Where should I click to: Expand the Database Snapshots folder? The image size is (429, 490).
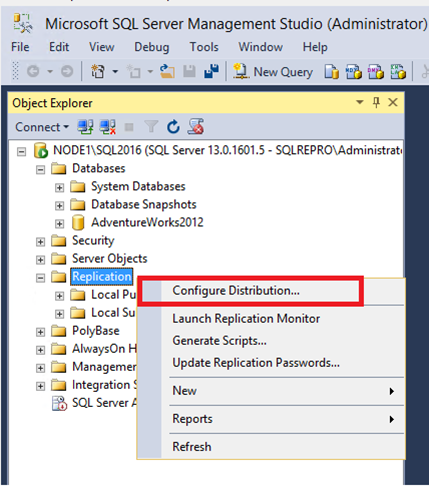[x=59, y=206]
